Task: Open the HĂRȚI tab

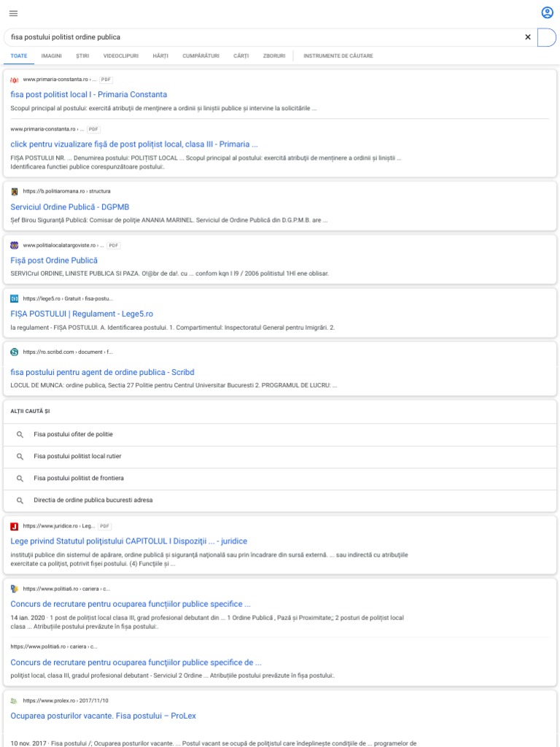Action: tap(160, 55)
